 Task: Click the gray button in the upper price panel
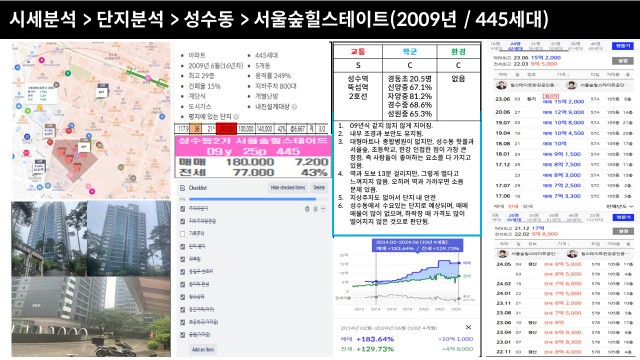[x=623, y=61]
